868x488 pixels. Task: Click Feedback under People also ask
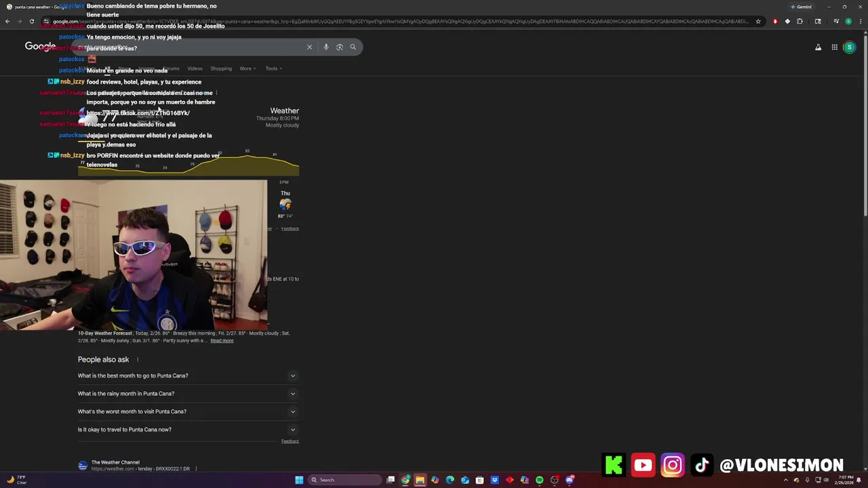(x=290, y=441)
